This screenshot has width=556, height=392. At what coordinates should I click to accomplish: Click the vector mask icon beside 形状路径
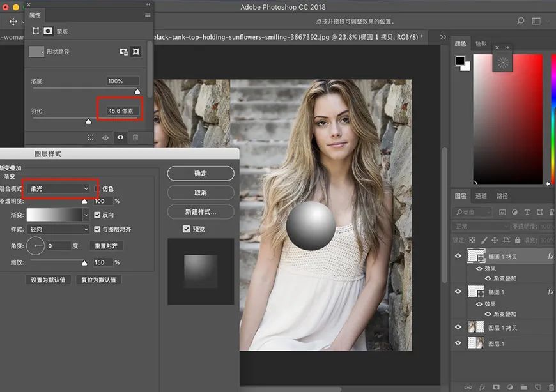136,52
